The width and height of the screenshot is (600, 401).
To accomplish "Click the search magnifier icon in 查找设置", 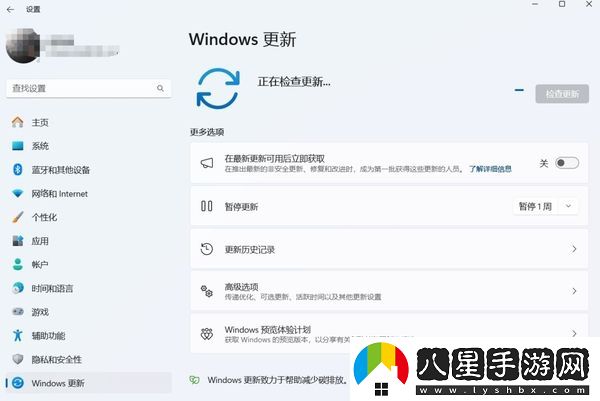I will [161, 89].
